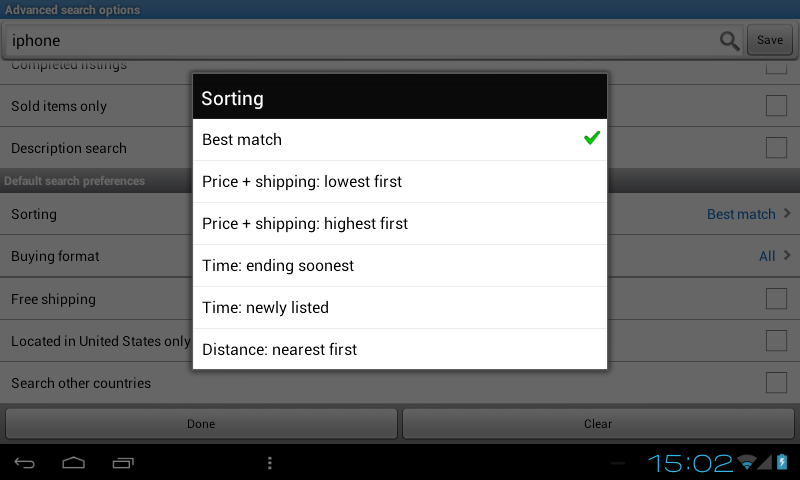Expand the Sorting Best match chevron
The image size is (800, 480).
click(x=787, y=214)
